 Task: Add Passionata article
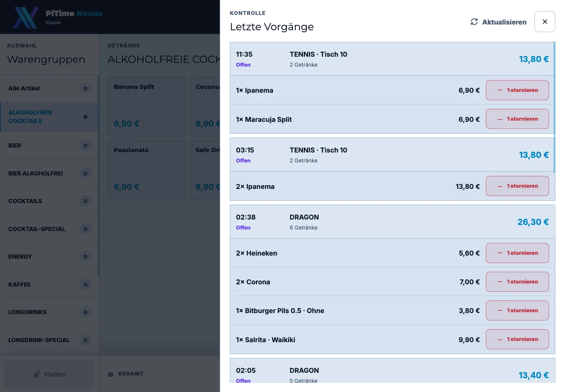(x=147, y=170)
